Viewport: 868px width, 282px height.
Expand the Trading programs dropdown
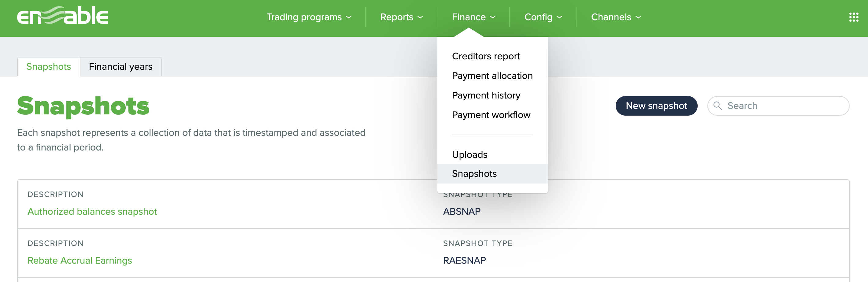(x=309, y=17)
